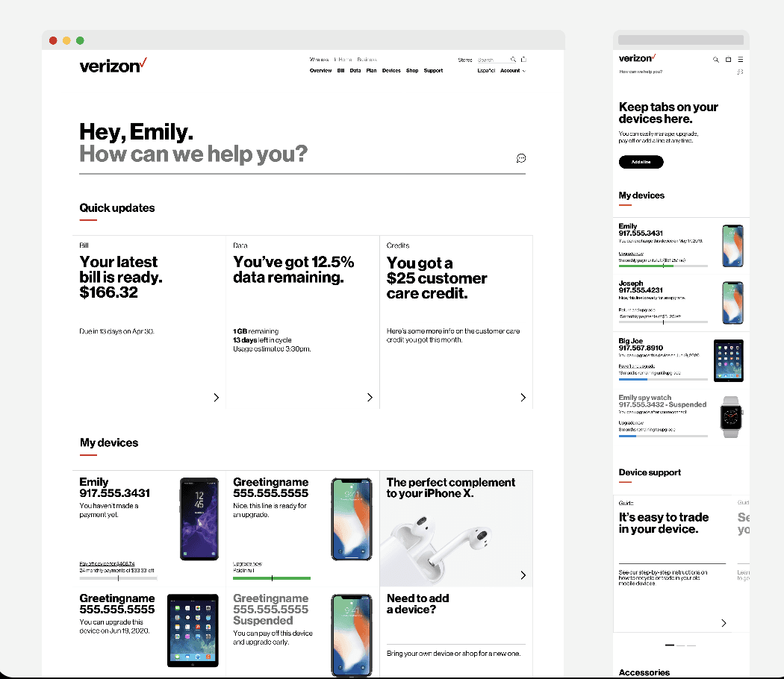Click the Verizon logo in mobile view
Image resolution: width=784 pixels, height=679 pixels.
(637, 58)
